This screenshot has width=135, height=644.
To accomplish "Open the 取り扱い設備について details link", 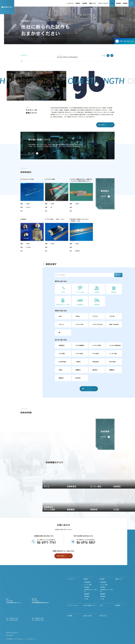I will point(33,153).
